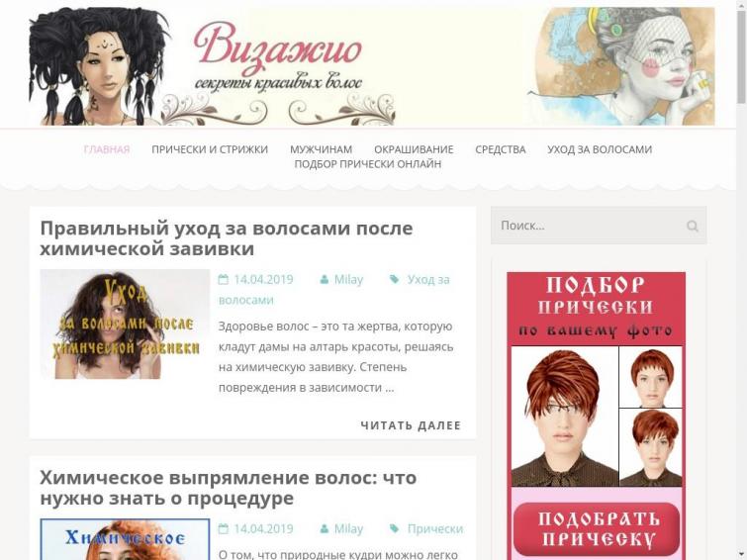The image size is (747, 560).
Task: Click the 'Визажио' site logo
Action: (x=278, y=57)
